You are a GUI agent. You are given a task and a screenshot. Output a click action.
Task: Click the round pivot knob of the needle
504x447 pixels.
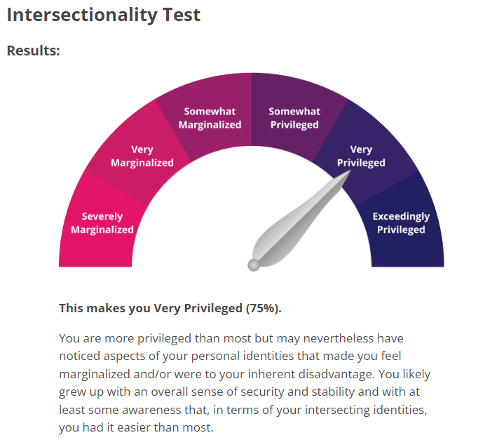coord(253,265)
